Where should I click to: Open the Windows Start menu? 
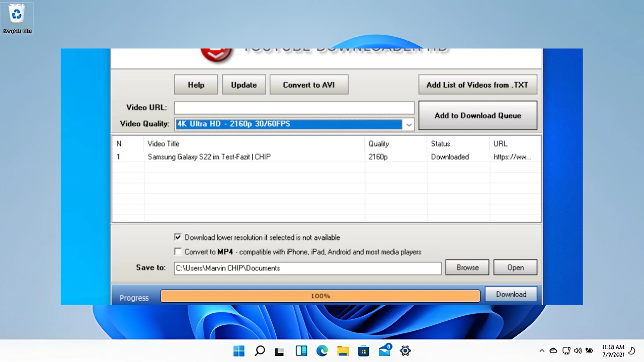(x=239, y=351)
